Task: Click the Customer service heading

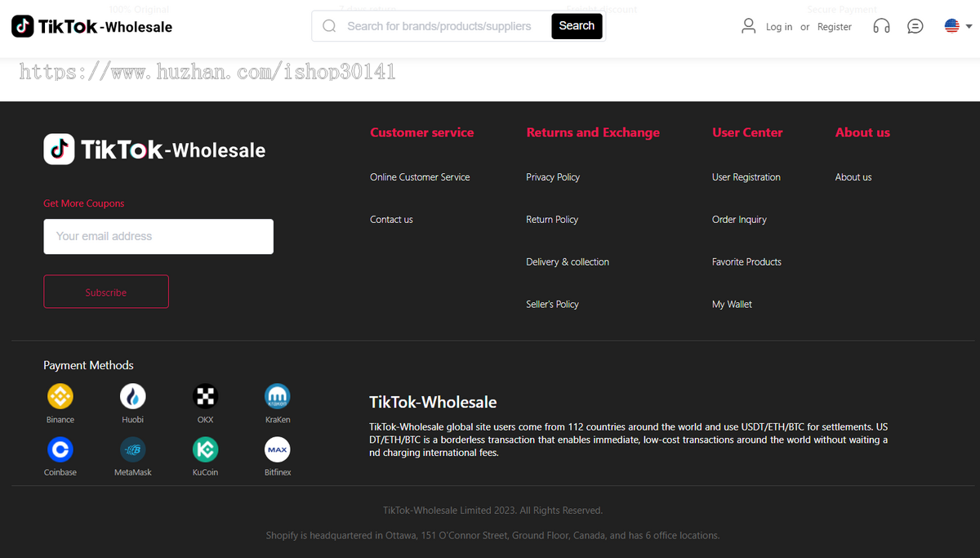Action: [x=421, y=132]
